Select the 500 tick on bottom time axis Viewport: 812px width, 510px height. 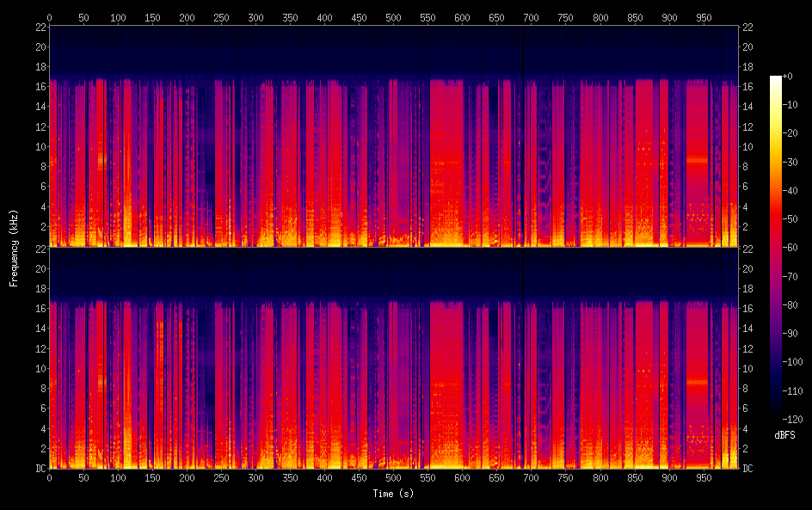point(393,478)
